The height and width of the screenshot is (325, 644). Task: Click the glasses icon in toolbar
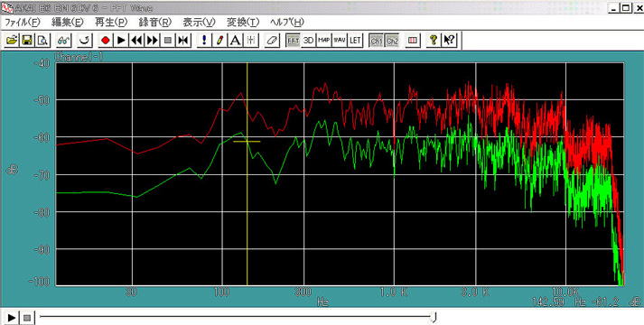(x=64, y=41)
